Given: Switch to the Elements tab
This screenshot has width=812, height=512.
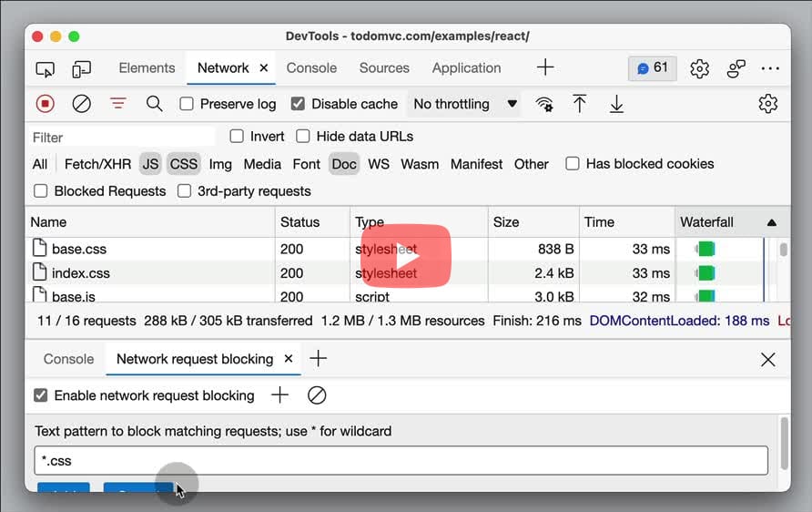Looking at the screenshot, I should click(x=147, y=68).
